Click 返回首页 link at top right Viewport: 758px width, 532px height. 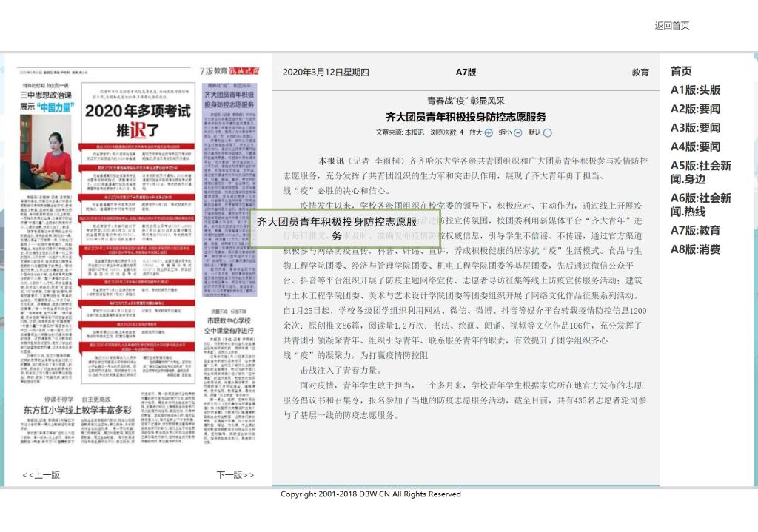coord(671,26)
